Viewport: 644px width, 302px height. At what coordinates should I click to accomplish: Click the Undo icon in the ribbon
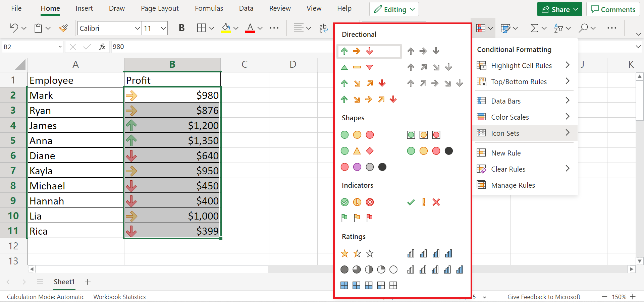point(14,28)
